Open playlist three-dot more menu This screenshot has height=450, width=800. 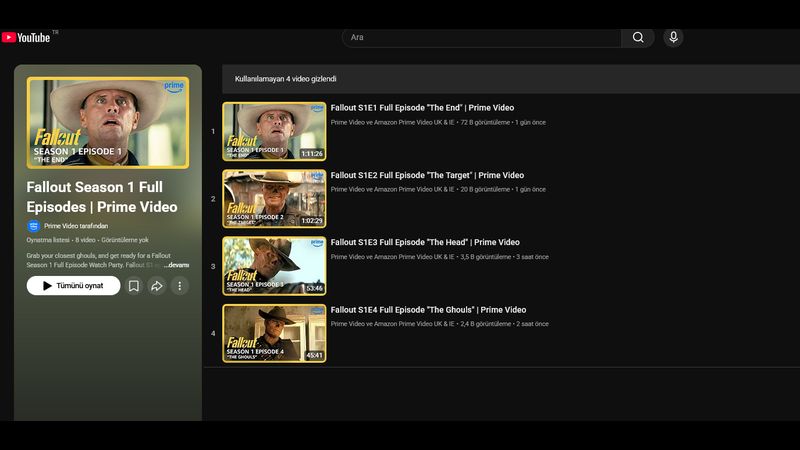180,286
